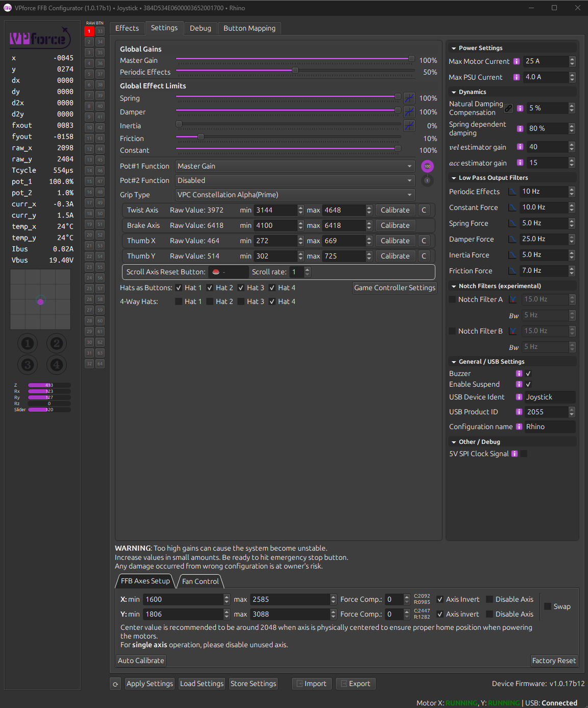Toggle Axis Invert for the X axis

point(440,599)
